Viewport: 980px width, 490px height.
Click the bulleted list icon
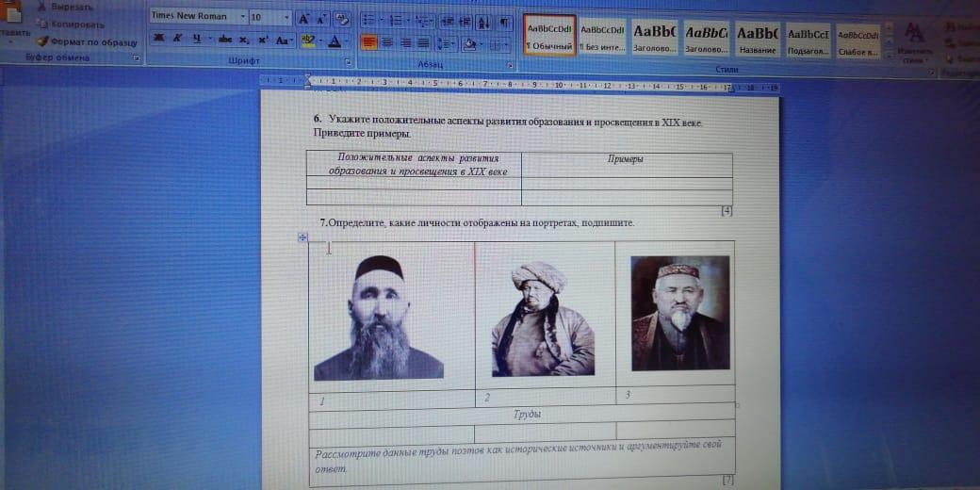click(x=368, y=21)
